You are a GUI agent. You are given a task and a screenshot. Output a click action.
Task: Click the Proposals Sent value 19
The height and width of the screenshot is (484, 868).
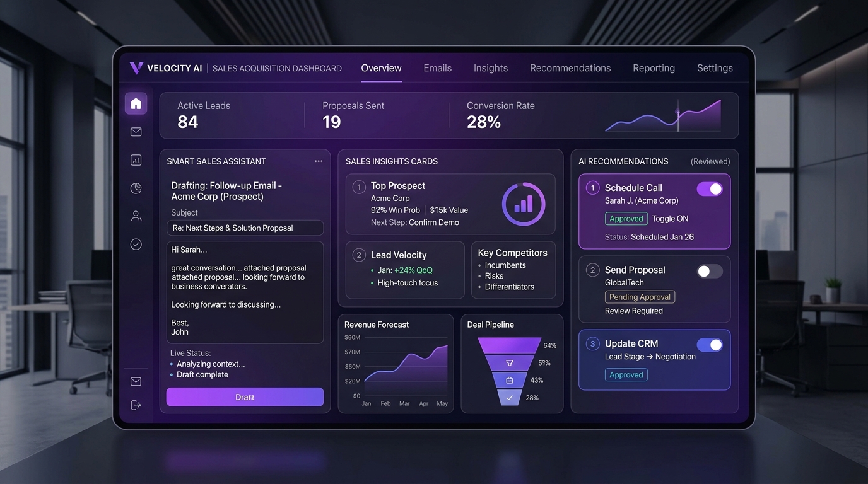[332, 122]
